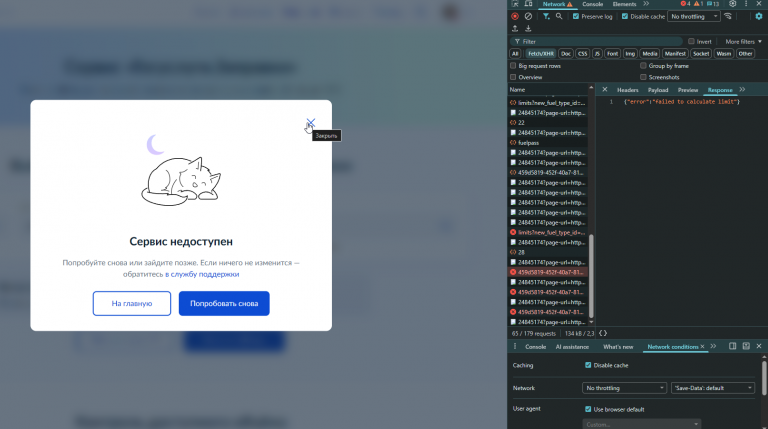Enable Group by frame

click(643, 66)
